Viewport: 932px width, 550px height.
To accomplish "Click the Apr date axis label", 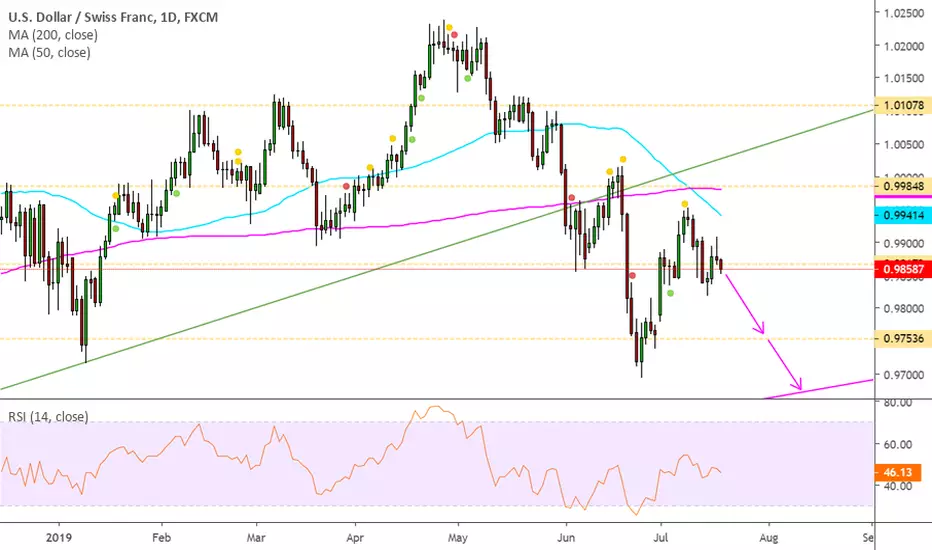I will pos(355,538).
